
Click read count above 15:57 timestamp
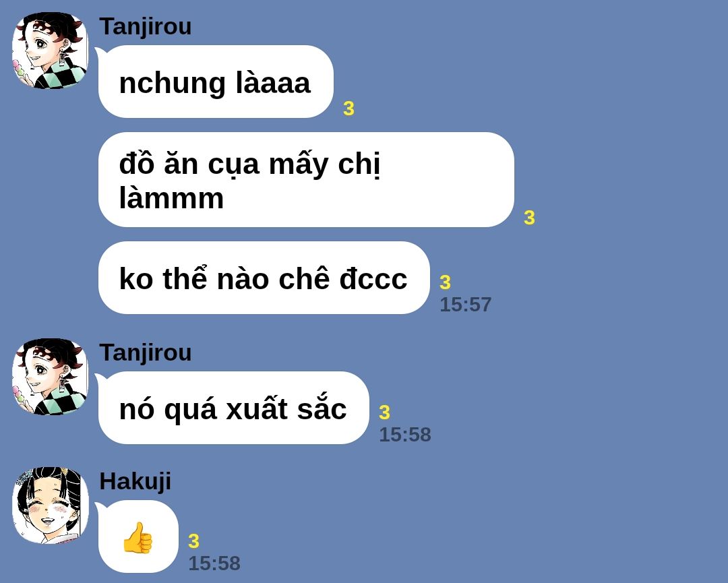click(x=446, y=282)
